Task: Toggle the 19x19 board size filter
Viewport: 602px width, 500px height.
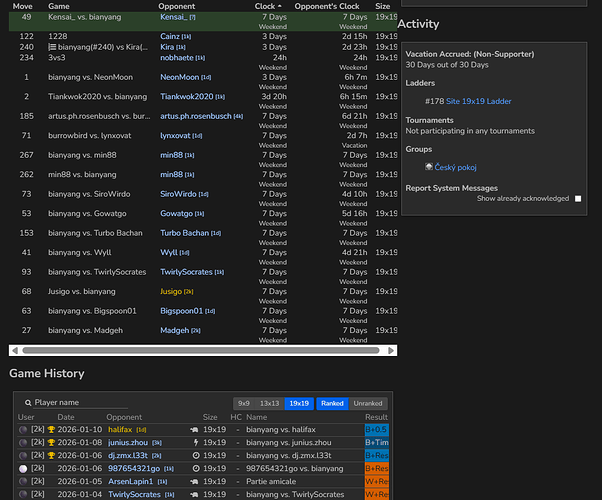Action: [299, 403]
